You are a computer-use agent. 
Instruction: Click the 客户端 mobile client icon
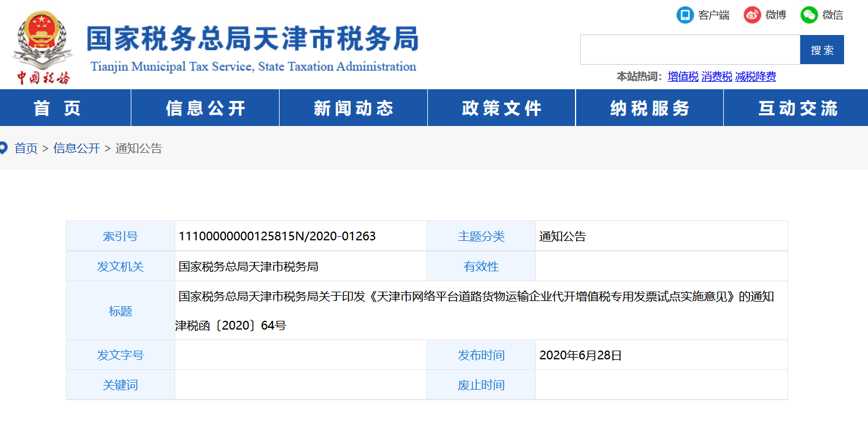[x=685, y=15]
